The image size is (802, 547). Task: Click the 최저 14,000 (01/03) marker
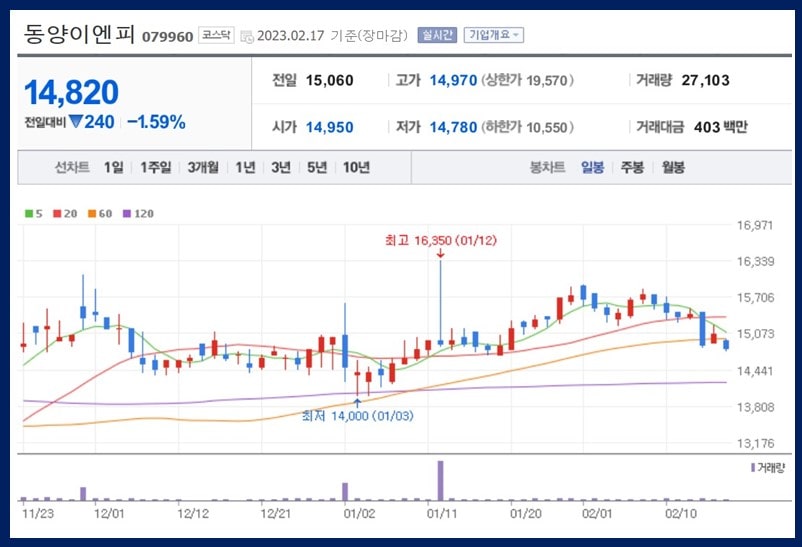[358, 415]
